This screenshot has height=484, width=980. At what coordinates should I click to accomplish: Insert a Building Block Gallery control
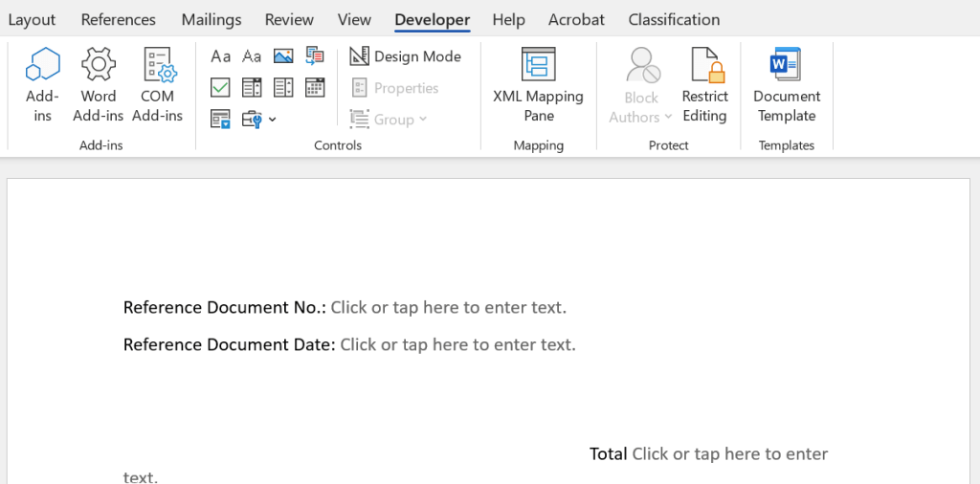pyautogui.click(x=315, y=56)
